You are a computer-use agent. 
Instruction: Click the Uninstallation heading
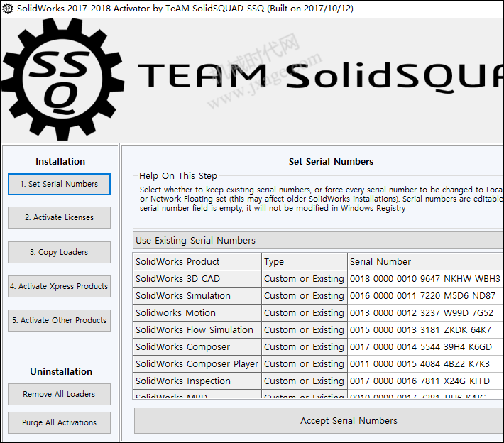click(61, 371)
